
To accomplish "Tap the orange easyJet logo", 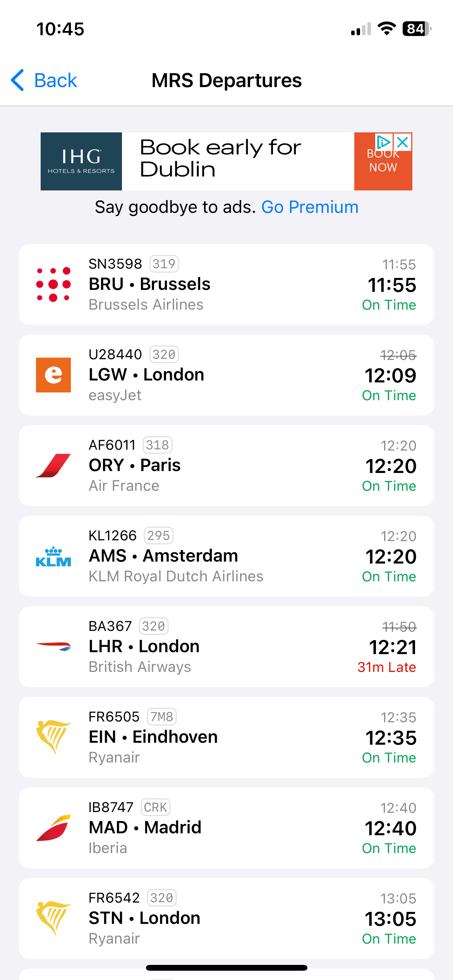I will (x=53, y=375).
